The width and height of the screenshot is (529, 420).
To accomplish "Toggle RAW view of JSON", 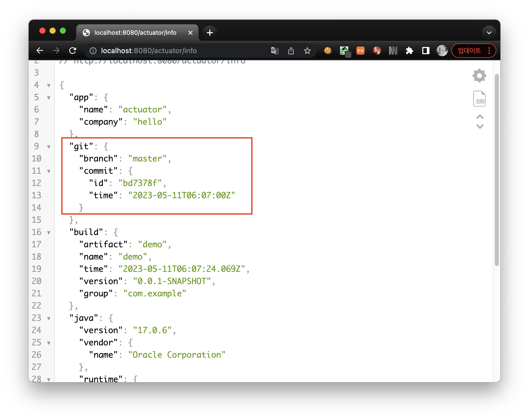I will point(479,99).
